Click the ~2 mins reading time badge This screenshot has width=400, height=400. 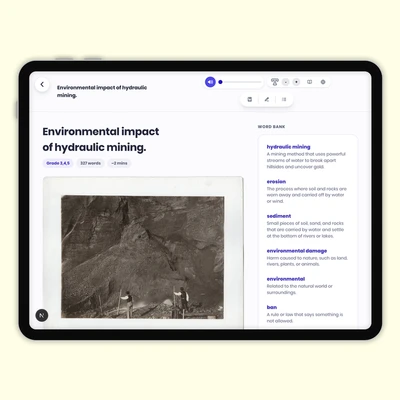tap(119, 163)
